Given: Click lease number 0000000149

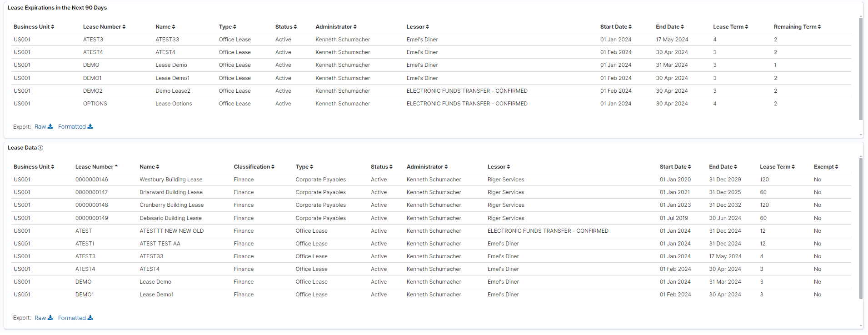Looking at the screenshot, I should (92, 218).
